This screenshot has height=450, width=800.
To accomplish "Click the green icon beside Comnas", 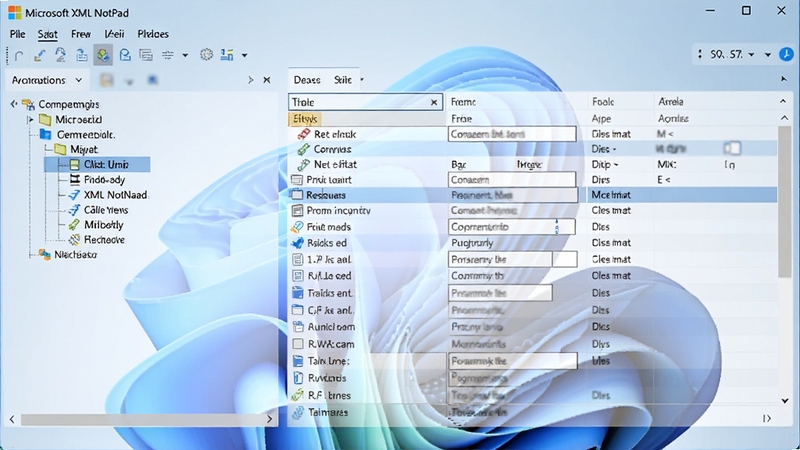I will coord(304,149).
